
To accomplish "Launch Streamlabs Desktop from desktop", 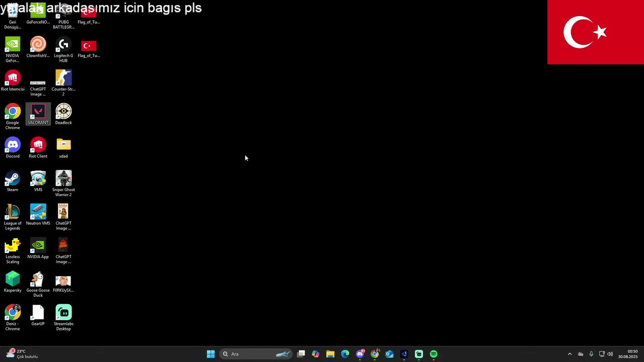I will pyautogui.click(x=63, y=318).
